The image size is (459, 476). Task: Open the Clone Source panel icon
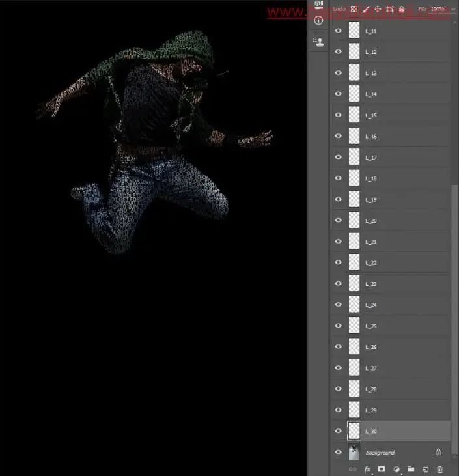tap(318, 42)
